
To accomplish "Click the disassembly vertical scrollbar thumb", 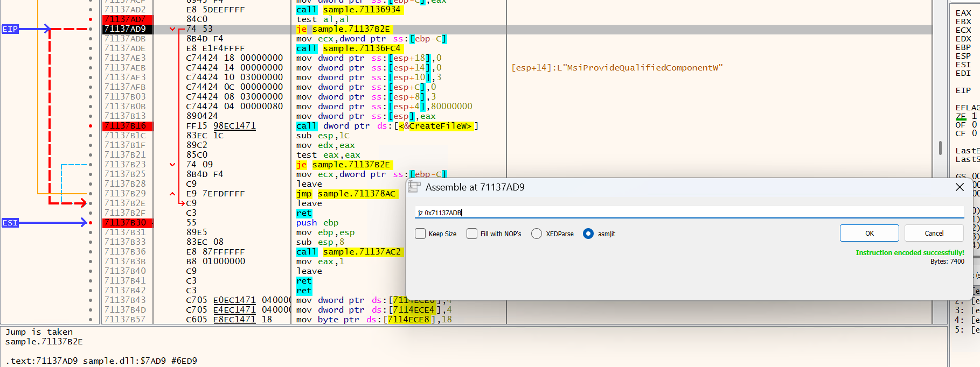I will click(x=940, y=147).
